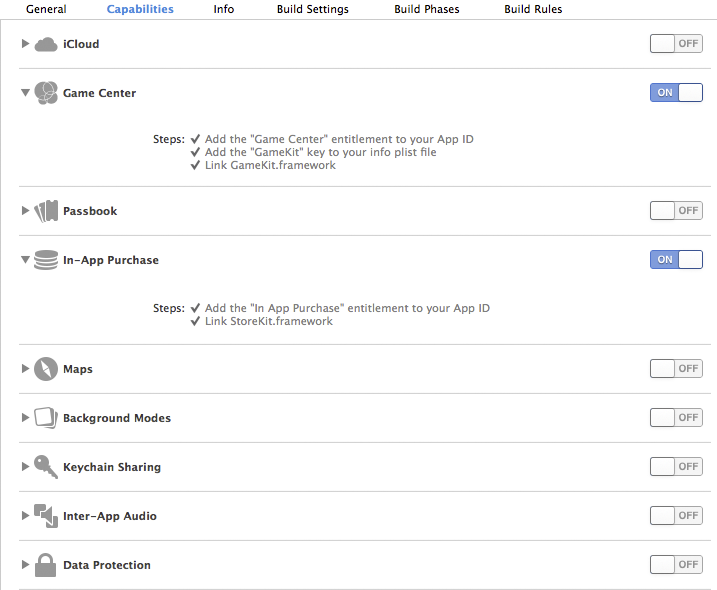Enable the Passbook capability switch
The width and height of the screenshot is (717, 590).
(x=676, y=210)
